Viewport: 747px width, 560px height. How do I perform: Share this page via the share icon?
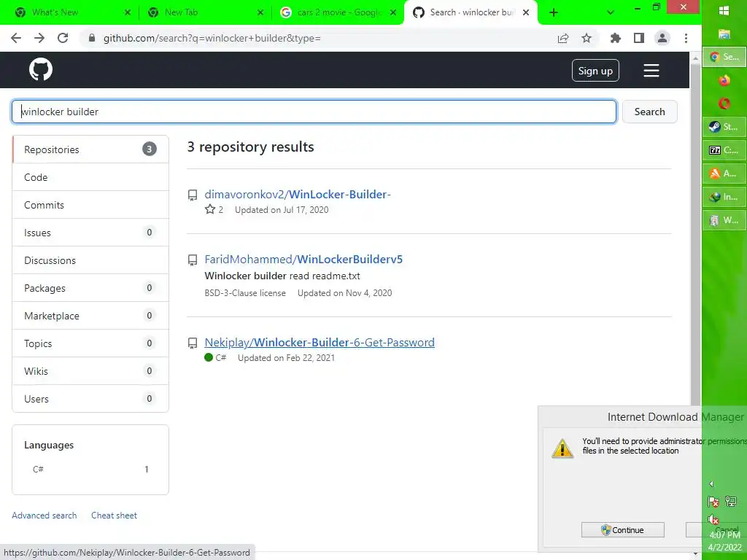coord(563,38)
